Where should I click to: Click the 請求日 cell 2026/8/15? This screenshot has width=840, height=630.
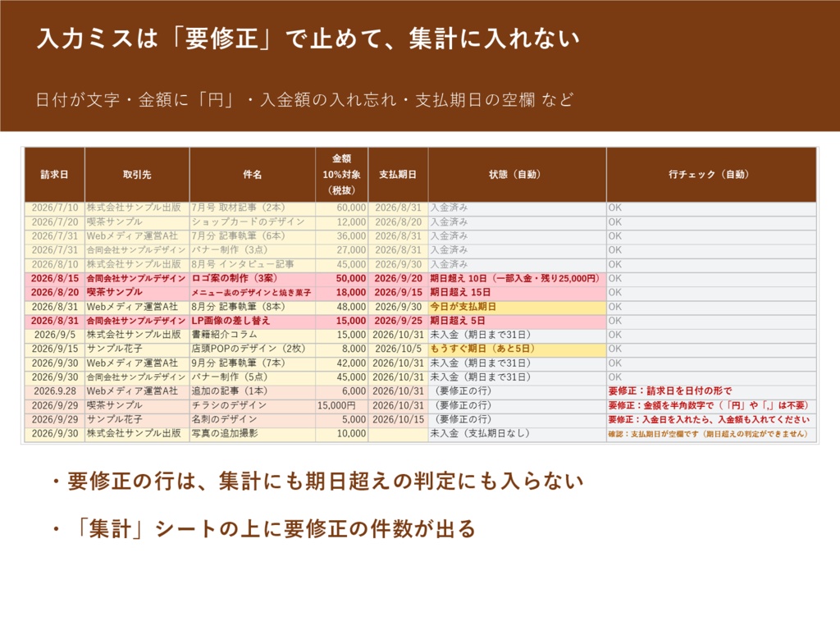(55, 279)
